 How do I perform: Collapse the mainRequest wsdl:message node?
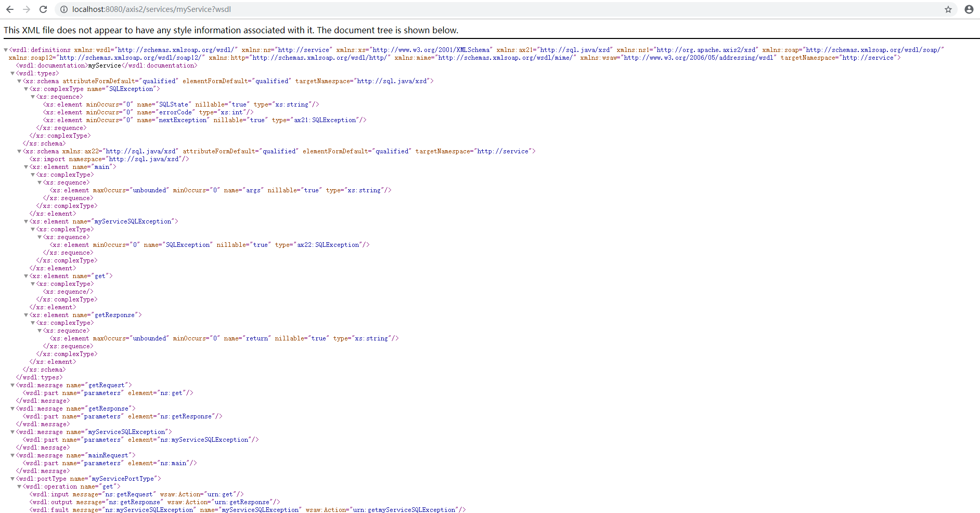point(12,455)
